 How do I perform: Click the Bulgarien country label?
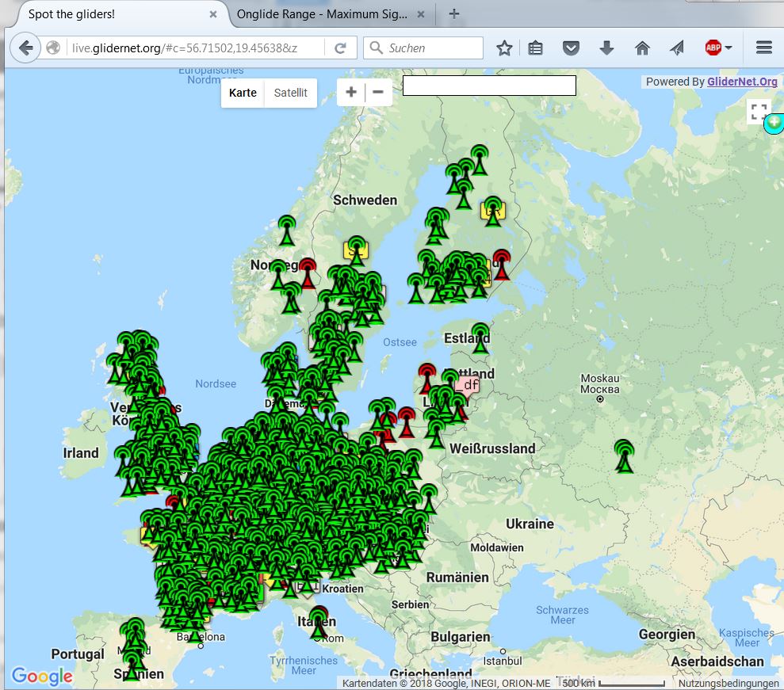coord(461,637)
